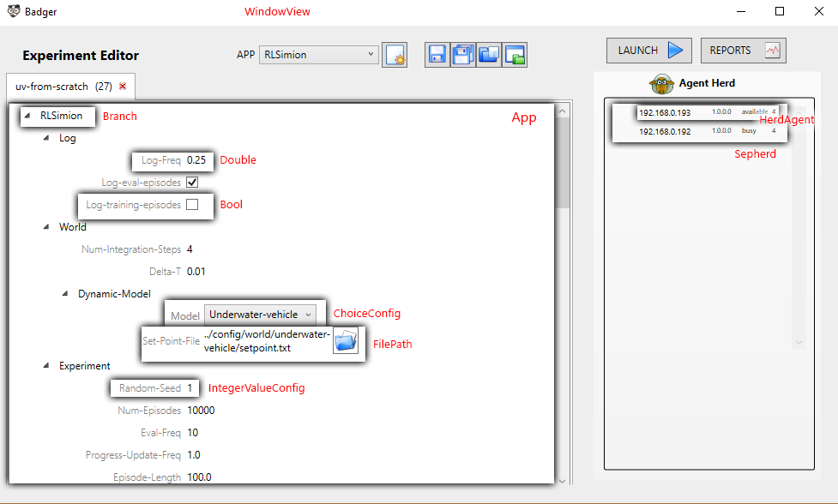838x504 pixels.
Task: Click the editor scrollbar down arrow
Action: click(562, 481)
